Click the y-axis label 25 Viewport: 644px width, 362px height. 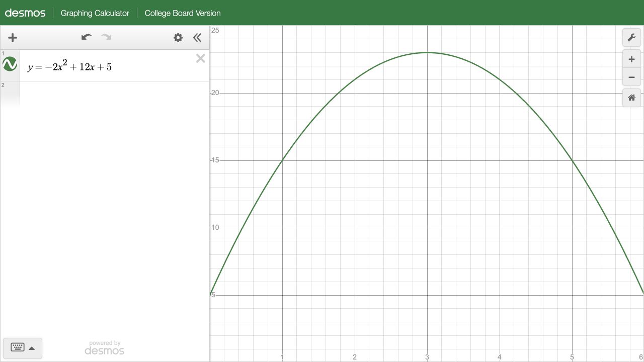215,31
